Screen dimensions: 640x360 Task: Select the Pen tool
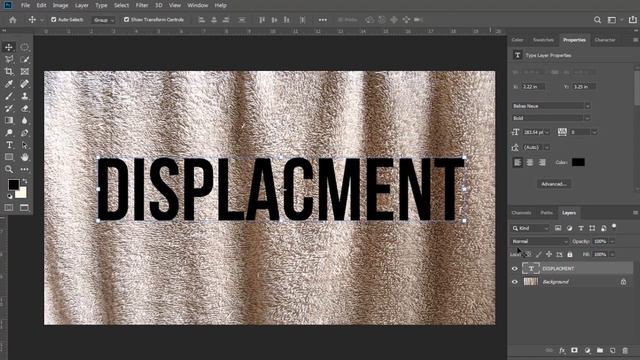pyautogui.click(x=24, y=133)
